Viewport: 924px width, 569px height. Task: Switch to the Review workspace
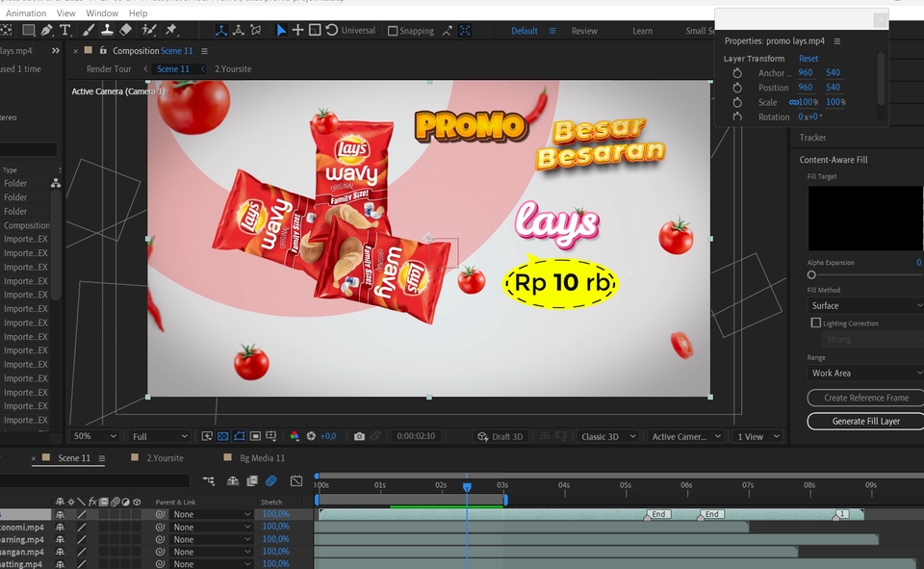584,31
